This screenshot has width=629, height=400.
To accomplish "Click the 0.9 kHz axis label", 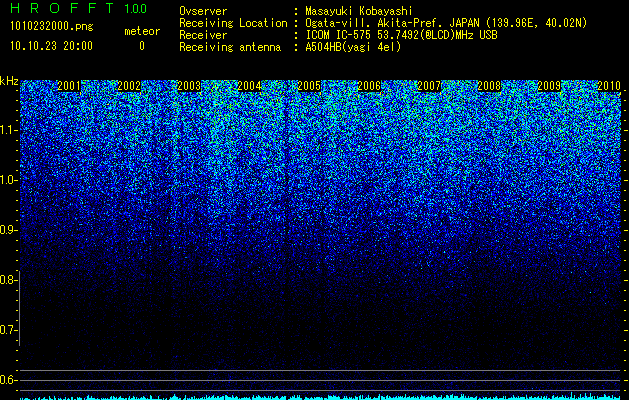I will (x=8, y=230).
